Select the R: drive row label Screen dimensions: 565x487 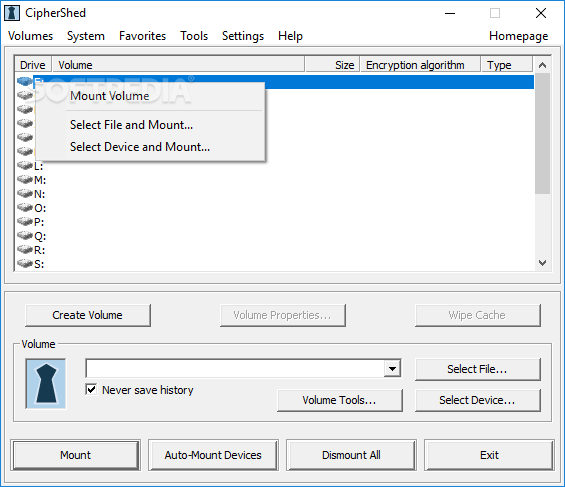[x=40, y=250]
